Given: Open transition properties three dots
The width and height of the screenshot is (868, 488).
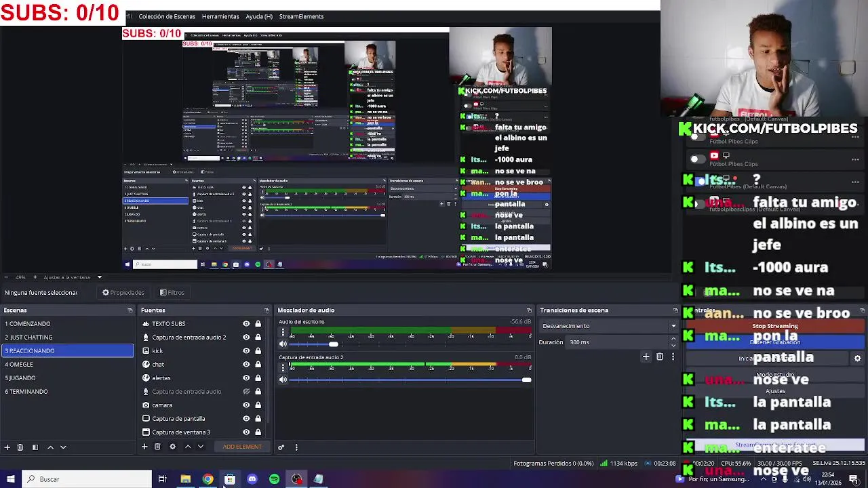Looking at the screenshot, I should tap(673, 357).
